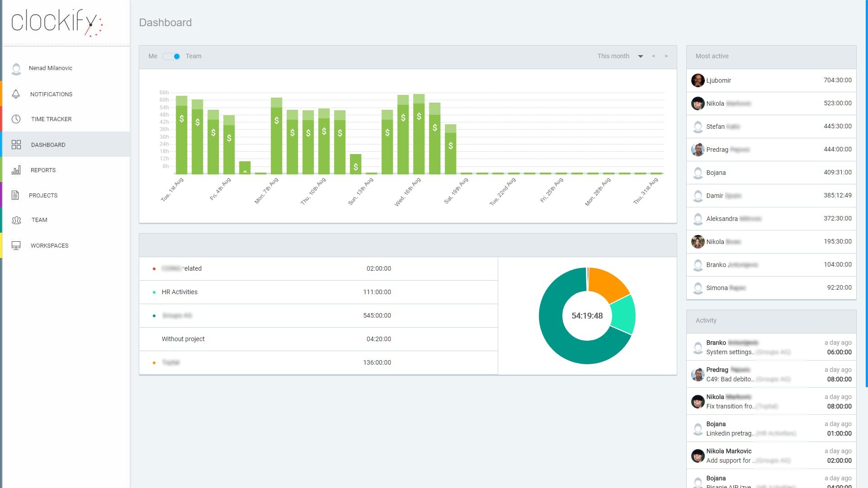Click the Projects document icon

coord(15,195)
